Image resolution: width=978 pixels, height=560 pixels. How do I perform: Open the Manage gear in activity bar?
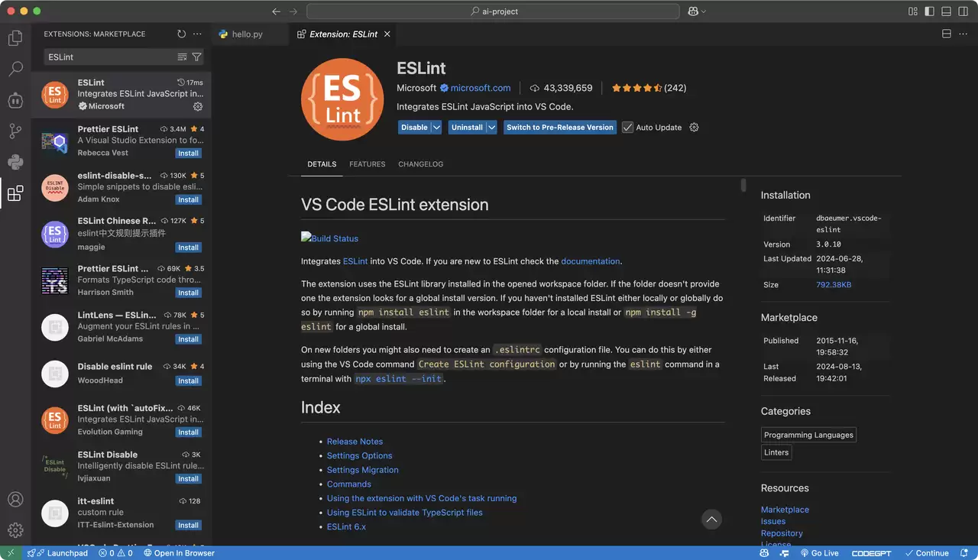point(15,530)
